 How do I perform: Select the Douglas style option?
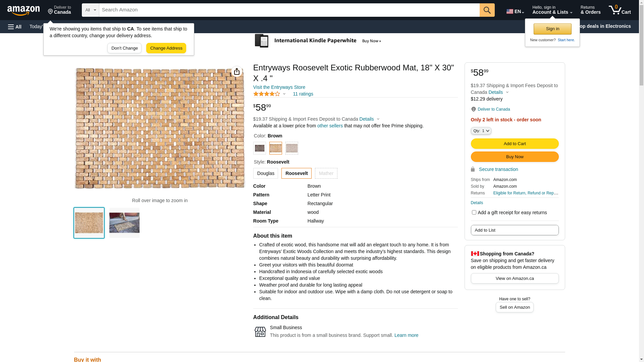266,173
